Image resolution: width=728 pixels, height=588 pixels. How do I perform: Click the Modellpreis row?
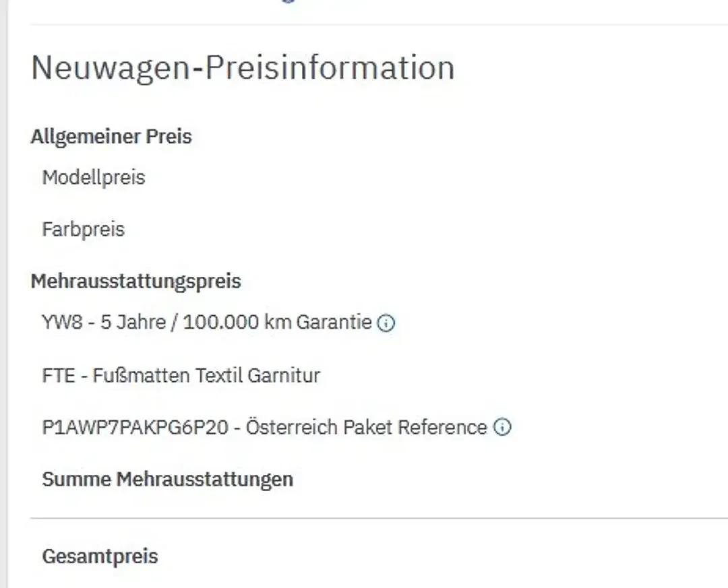[x=94, y=178]
